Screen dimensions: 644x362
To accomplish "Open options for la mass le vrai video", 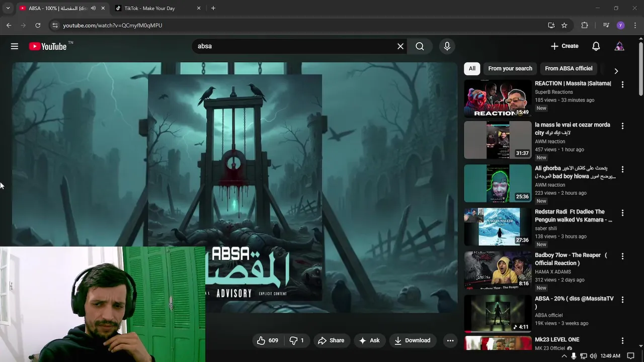I will click(622, 126).
